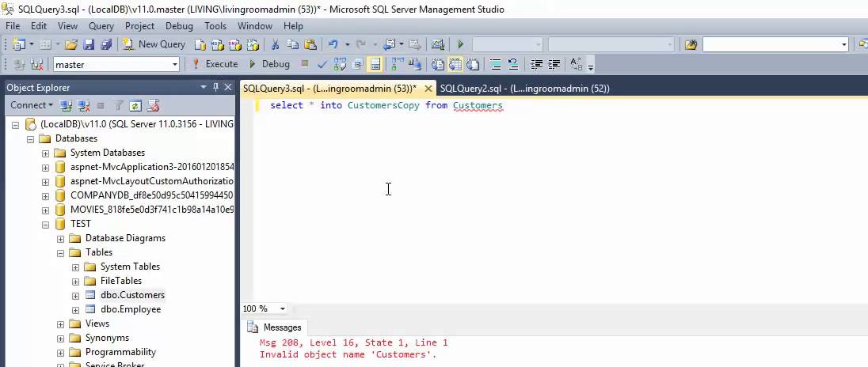Click the Object Explorer stop script icon
Screen dimensions: 868x367
pyautogui.click(x=154, y=105)
